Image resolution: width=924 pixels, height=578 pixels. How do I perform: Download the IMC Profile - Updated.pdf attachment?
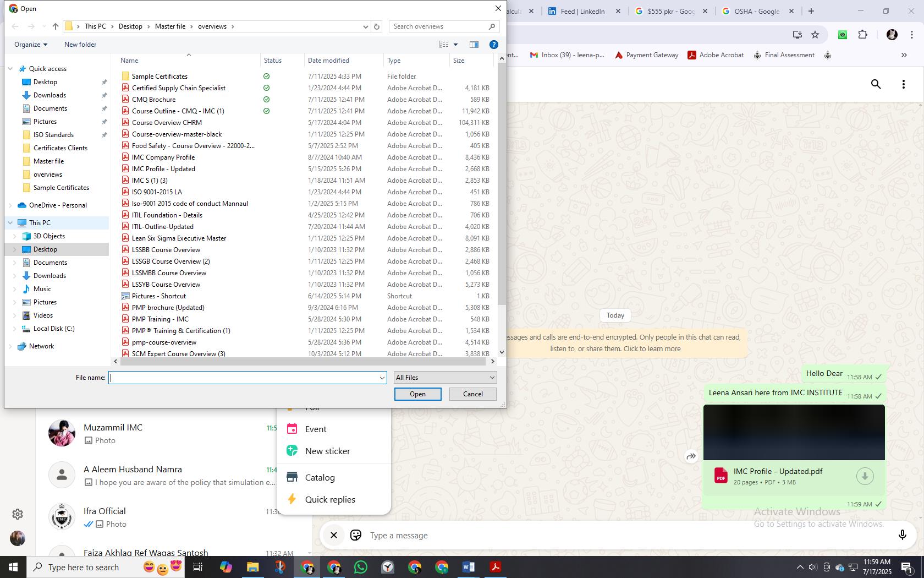pos(865,476)
